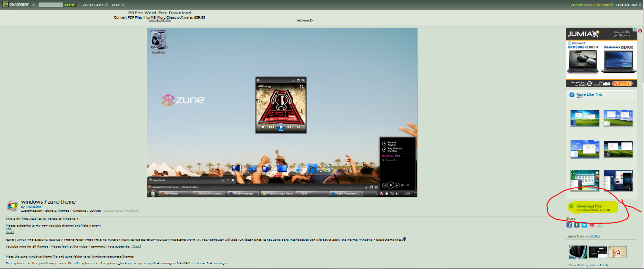
Task: Click the [link] after 'rate subscribe'
Action: point(136,247)
